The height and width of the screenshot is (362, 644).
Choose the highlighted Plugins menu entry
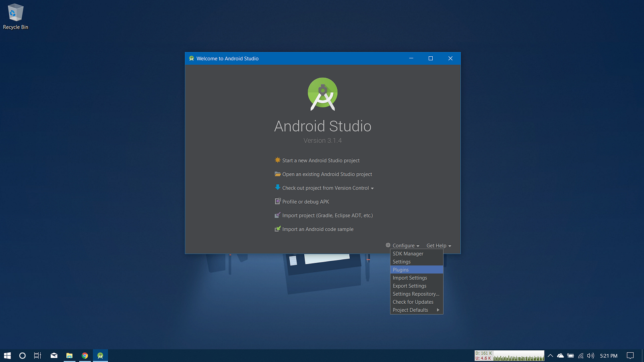417,269
